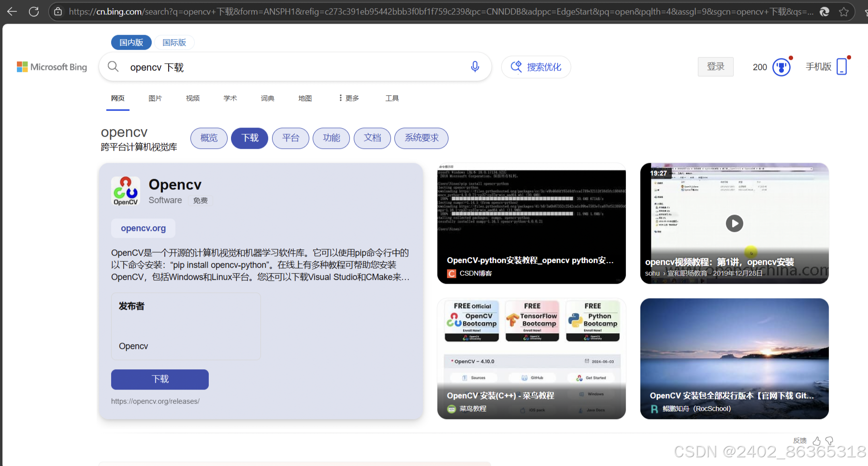Open the OpenCV 安装包全部发行版本 thumbnail

tap(735, 359)
